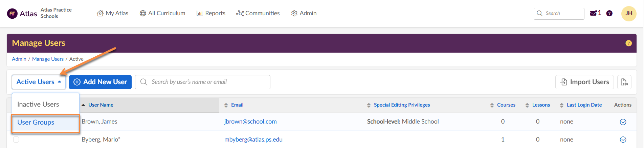The height and width of the screenshot is (148, 644).
Task: Click the Atlas logo icon
Action: [x=12, y=14]
